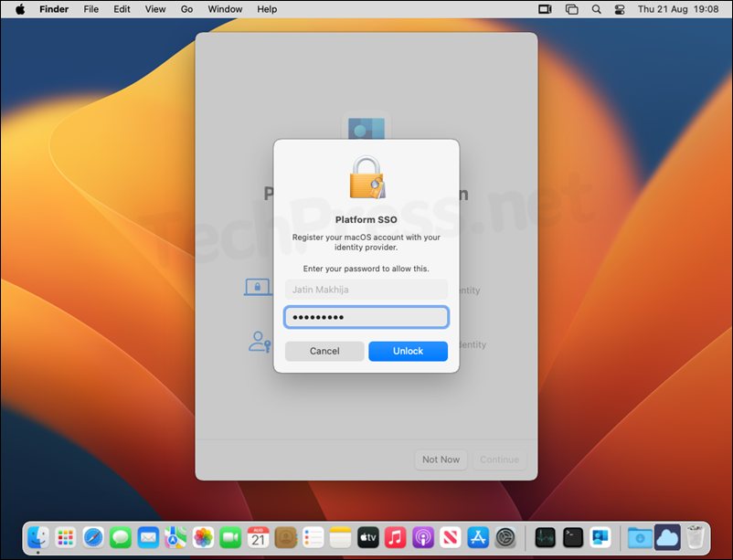
Task: Click the window mirroring icon in menu bar
Action: tap(571, 9)
